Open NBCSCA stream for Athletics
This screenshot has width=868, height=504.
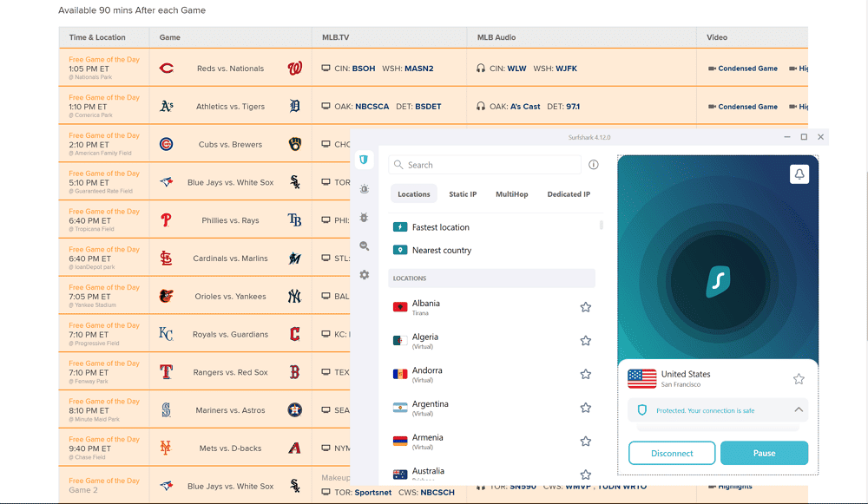point(372,107)
